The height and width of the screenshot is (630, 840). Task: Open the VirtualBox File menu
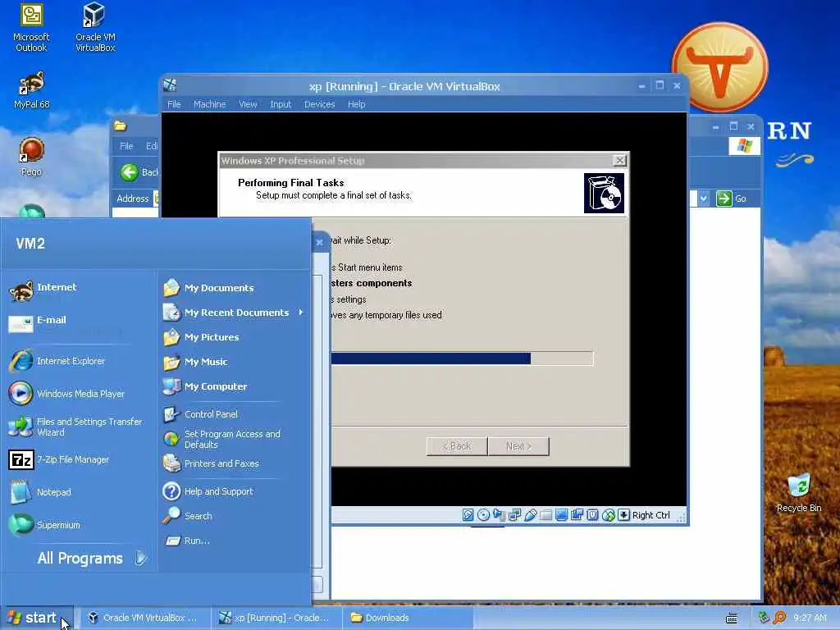(x=174, y=104)
